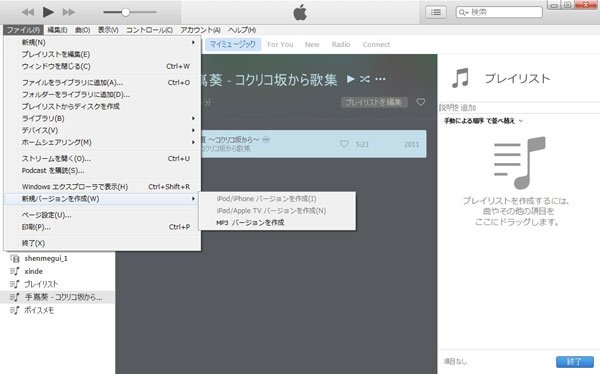The width and height of the screenshot is (600, 374).
Task: Open the アカウント(A) menu
Action: (x=201, y=30)
